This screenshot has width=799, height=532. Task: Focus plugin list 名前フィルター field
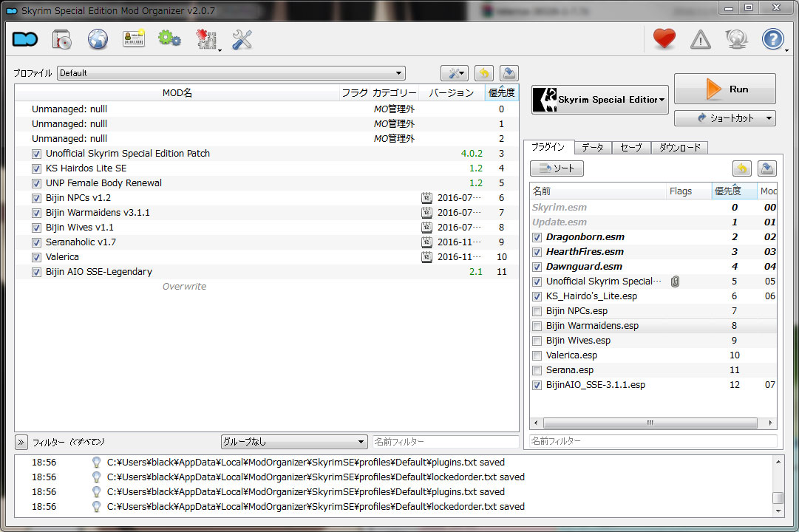pyautogui.click(x=653, y=441)
